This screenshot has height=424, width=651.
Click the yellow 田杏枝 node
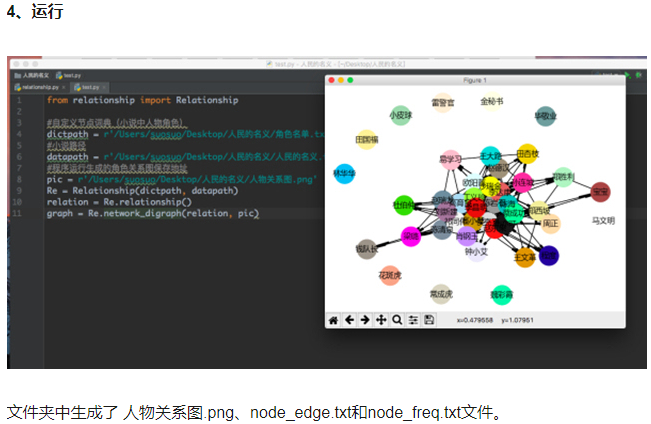(527, 154)
